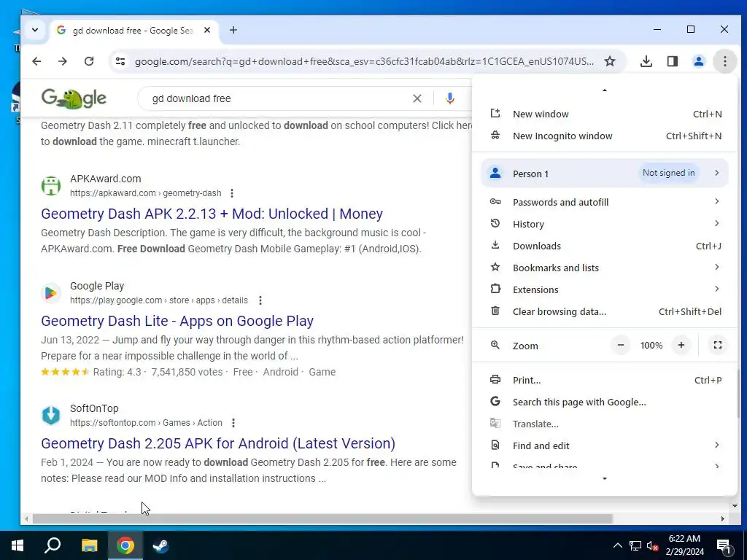The height and width of the screenshot is (560, 747).
Task: Open the Downloads toolbar icon
Action: (646, 61)
